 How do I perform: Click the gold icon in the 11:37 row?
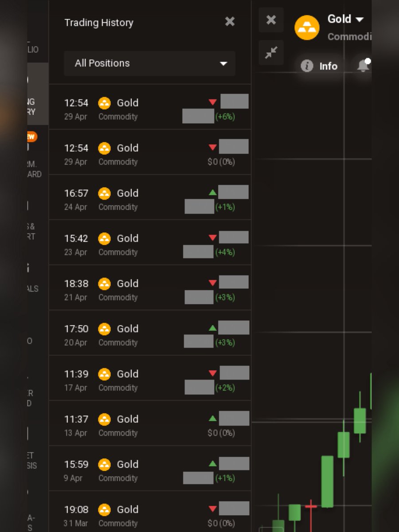click(x=104, y=419)
